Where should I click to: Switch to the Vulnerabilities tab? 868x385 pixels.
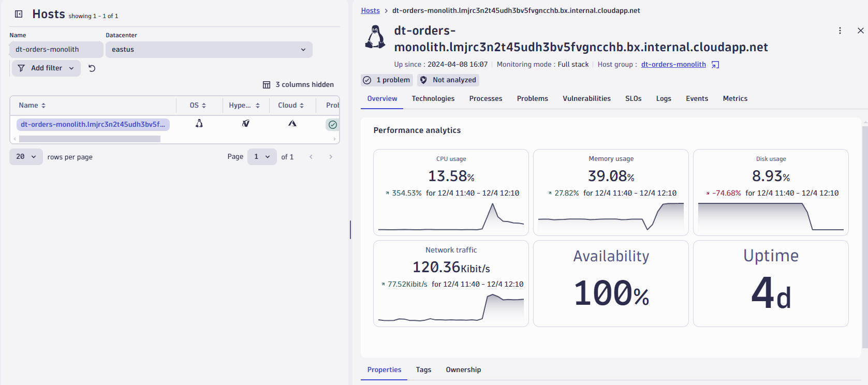(x=586, y=99)
